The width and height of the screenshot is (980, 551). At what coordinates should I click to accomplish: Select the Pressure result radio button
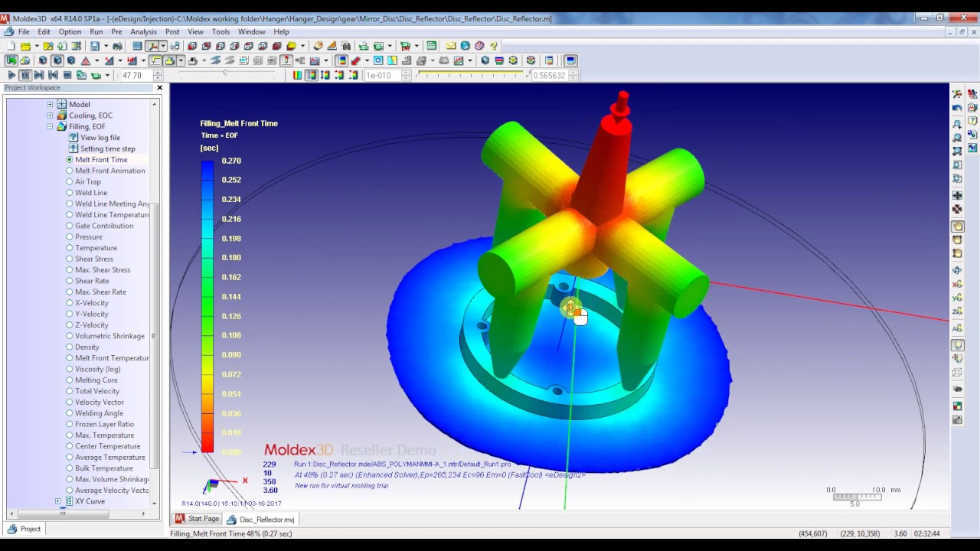70,237
